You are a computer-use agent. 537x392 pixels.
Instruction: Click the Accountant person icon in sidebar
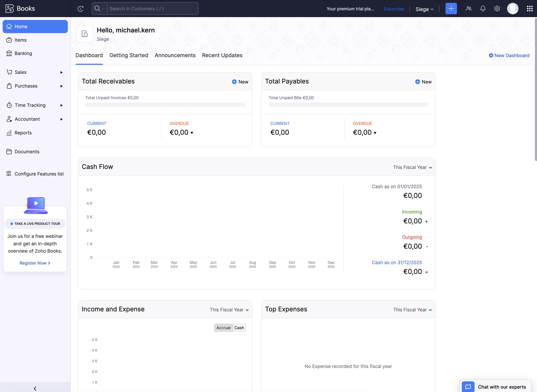pos(9,119)
